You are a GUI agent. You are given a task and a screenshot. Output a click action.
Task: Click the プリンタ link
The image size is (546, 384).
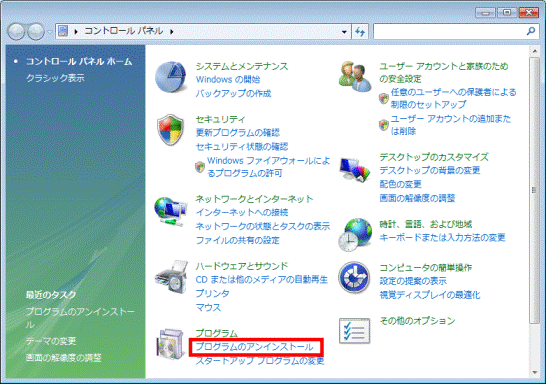pos(212,293)
